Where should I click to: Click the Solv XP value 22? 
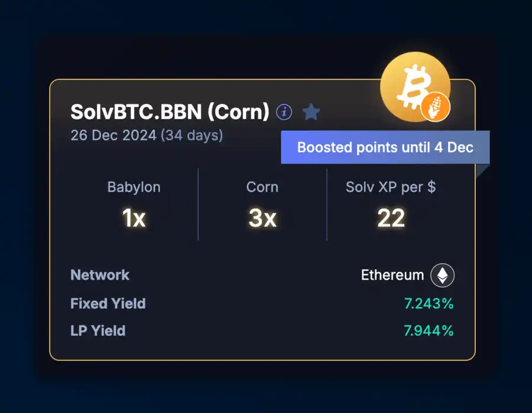391,219
